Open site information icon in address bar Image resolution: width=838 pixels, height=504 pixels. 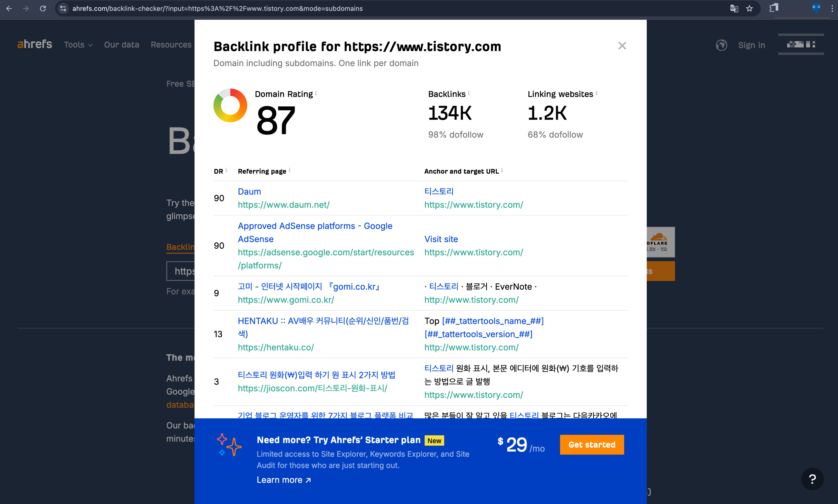click(x=63, y=8)
